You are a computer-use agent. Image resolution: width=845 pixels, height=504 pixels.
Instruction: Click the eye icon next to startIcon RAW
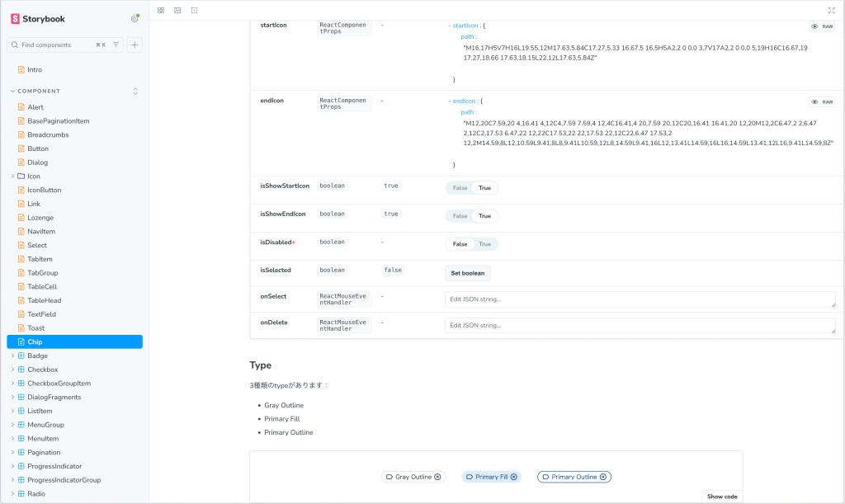816,25
